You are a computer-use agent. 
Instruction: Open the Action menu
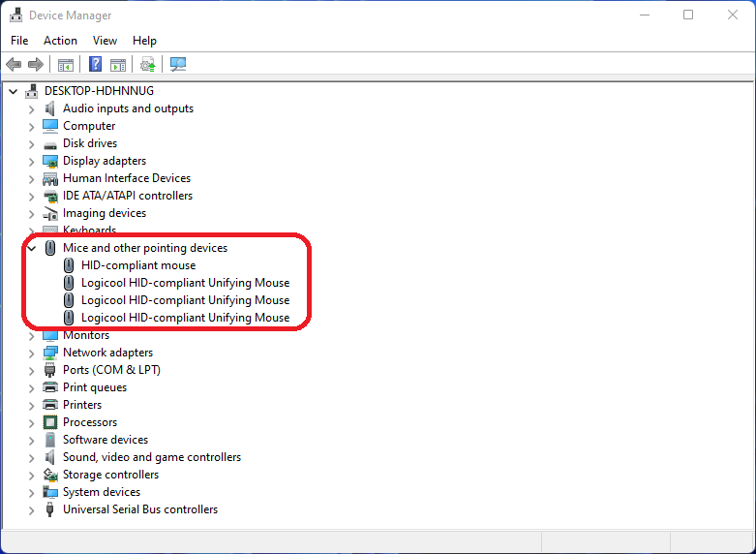pos(60,41)
